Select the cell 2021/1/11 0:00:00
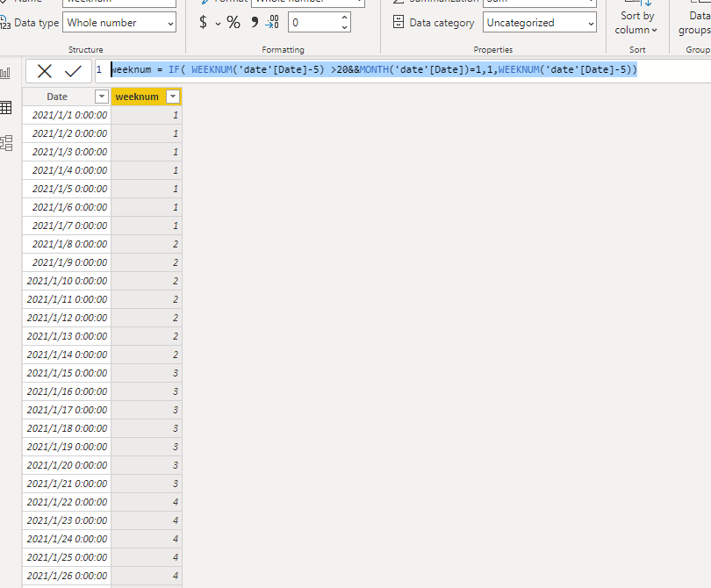 [x=67, y=299]
